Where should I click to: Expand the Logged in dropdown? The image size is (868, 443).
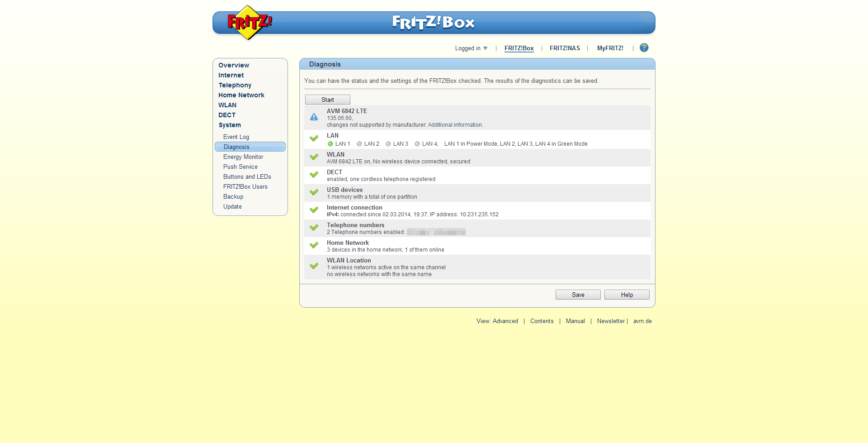(x=471, y=48)
